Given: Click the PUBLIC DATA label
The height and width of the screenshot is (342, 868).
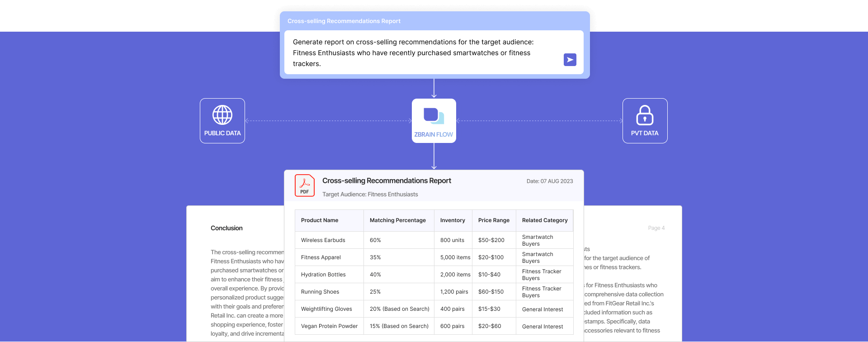Looking at the screenshot, I should click(222, 133).
